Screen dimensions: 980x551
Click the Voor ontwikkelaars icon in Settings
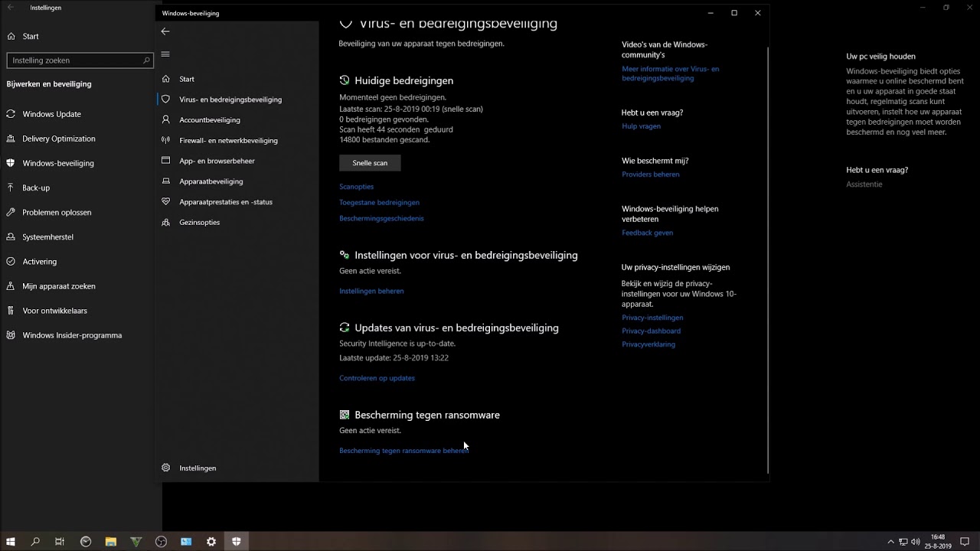point(11,311)
